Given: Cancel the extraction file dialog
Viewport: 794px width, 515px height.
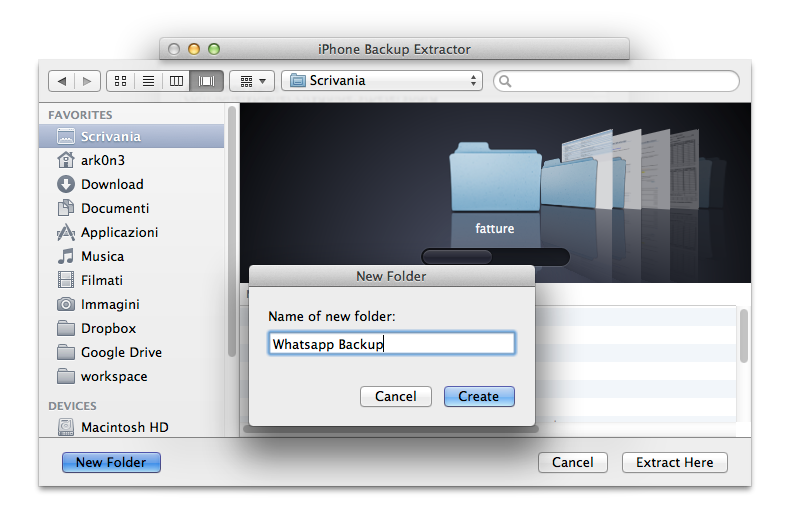Looking at the screenshot, I should pyautogui.click(x=573, y=462).
